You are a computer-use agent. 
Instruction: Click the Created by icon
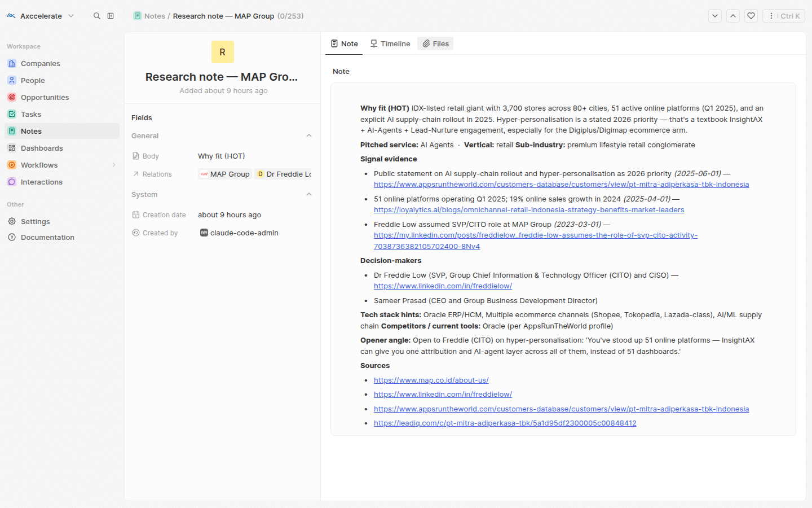(136, 233)
